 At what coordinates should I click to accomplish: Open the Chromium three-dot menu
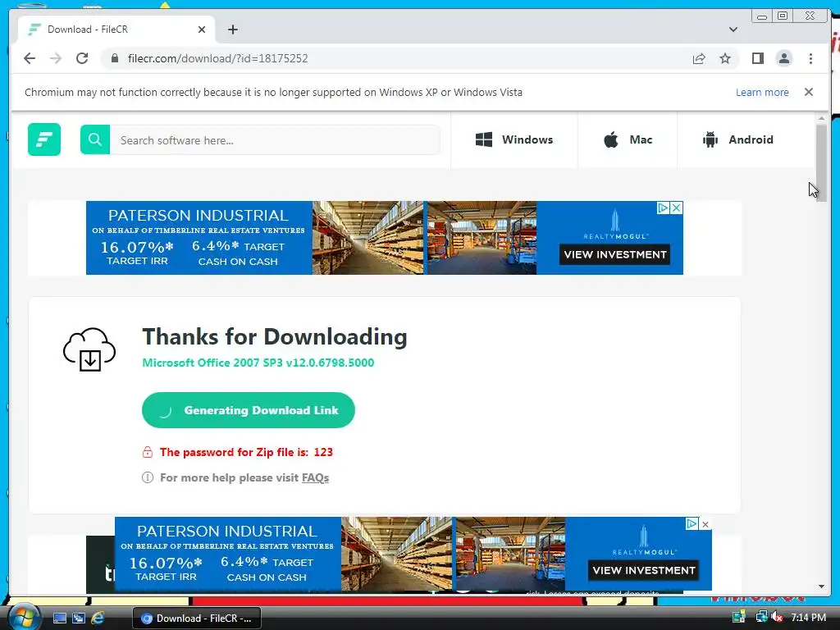(x=810, y=58)
